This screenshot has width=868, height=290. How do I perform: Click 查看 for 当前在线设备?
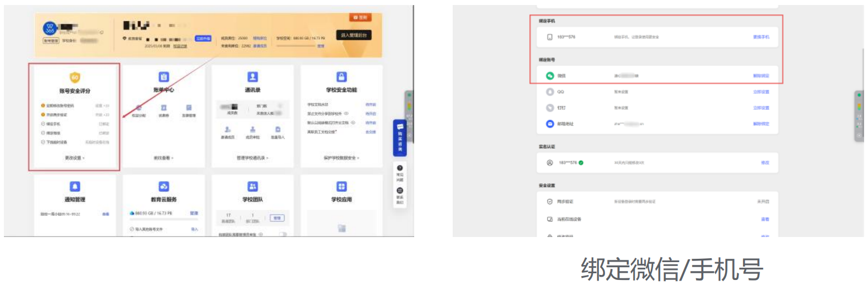765,219
